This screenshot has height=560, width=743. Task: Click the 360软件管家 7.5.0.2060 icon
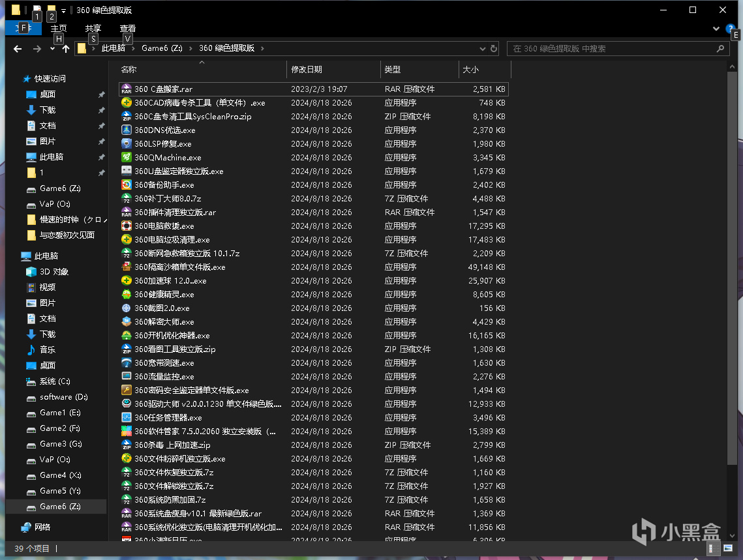coord(126,431)
